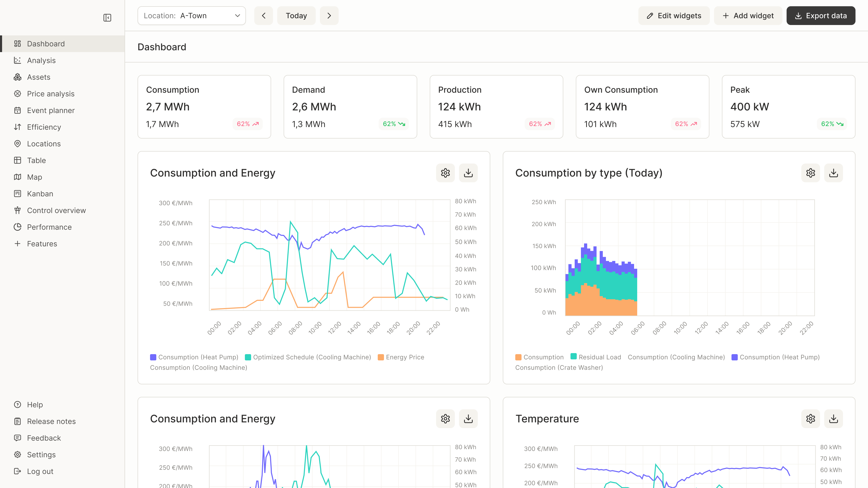Toggle the Energy Price legend entry
Viewport: 868px width, 488px height.
(401, 357)
